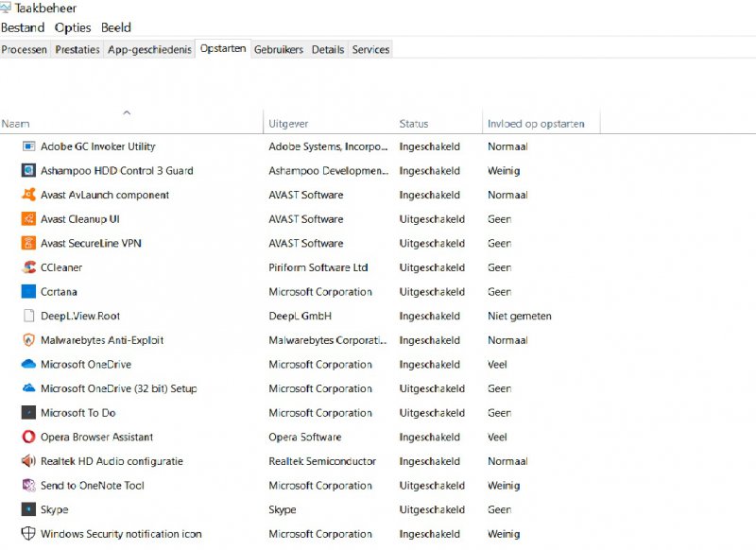
Task: Open the Bestand menu
Action: tap(23, 27)
